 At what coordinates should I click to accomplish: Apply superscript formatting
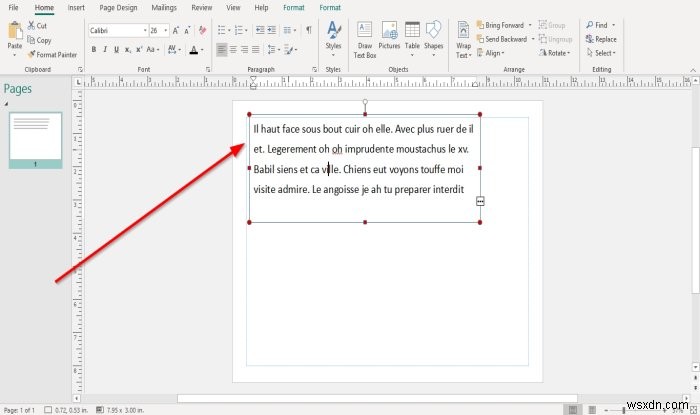point(139,50)
